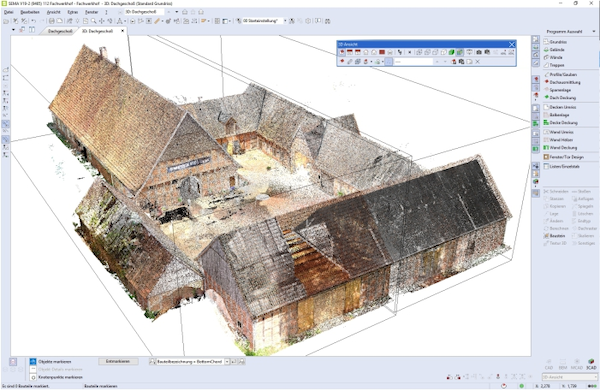The width and height of the screenshot is (600, 391).
Task: Open the 3D-Ansicht dropdown at bottom right
Action: click(x=595, y=377)
